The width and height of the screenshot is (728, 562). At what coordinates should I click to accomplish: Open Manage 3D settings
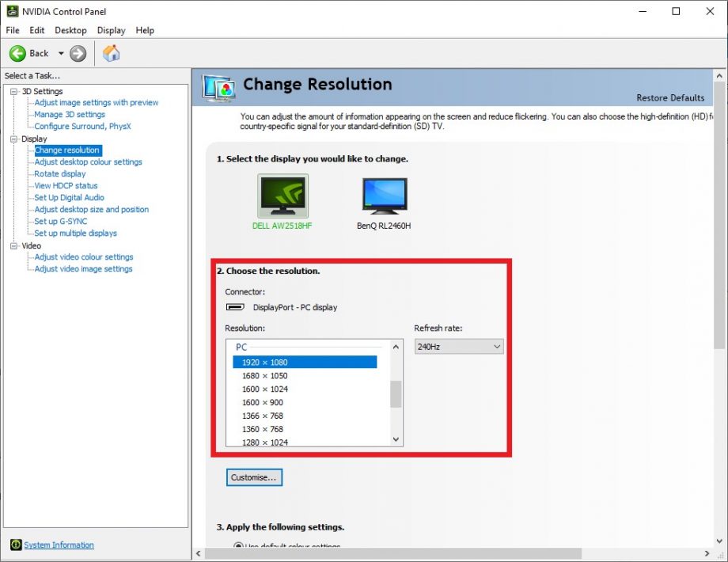point(70,114)
